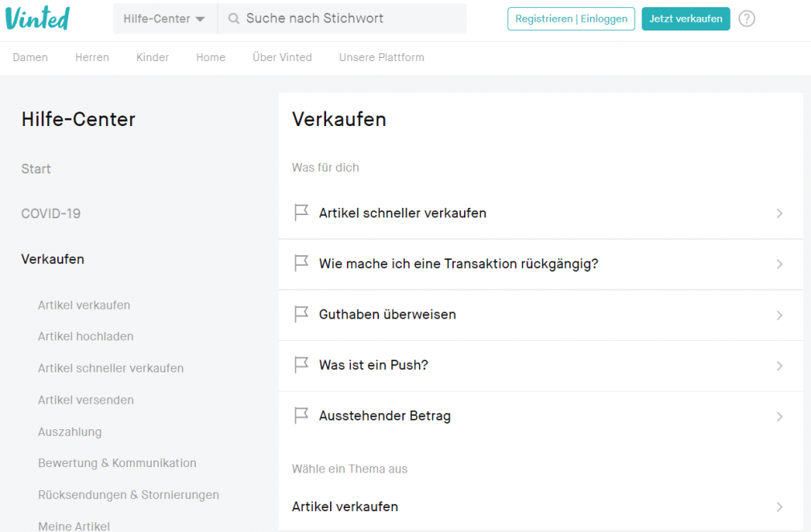Click the Jetzt verkaufen button

[x=686, y=18]
